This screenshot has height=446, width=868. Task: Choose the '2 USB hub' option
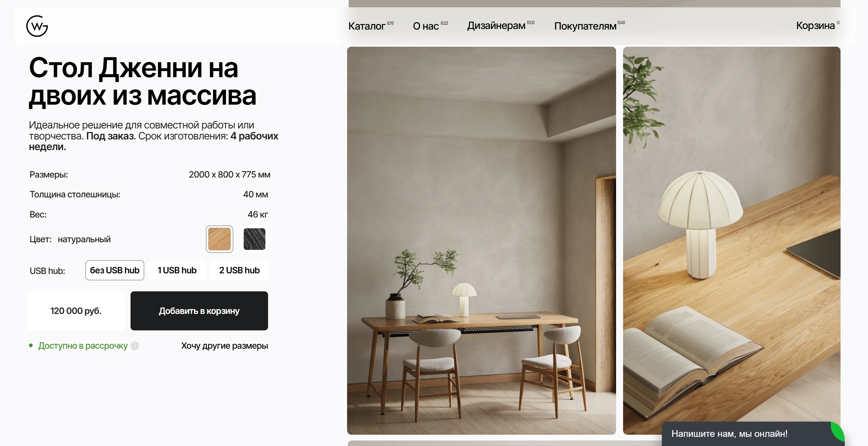coord(239,270)
